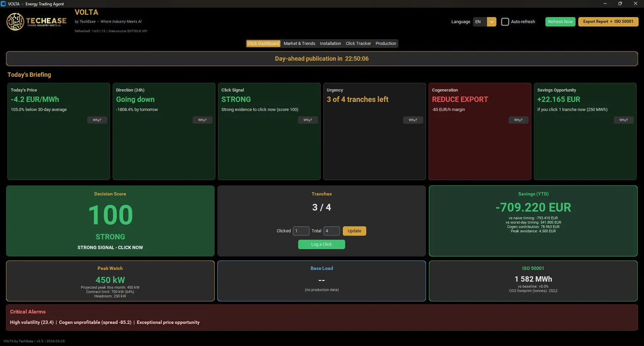
Task: Go to the Installation tab
Action: 331,43
